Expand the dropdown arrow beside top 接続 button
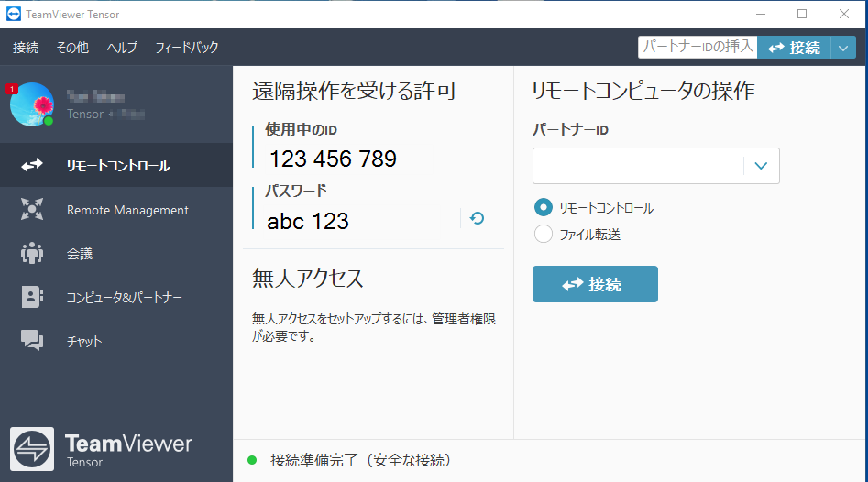Screen dimensions: 868x482 [x=843, y=48]
